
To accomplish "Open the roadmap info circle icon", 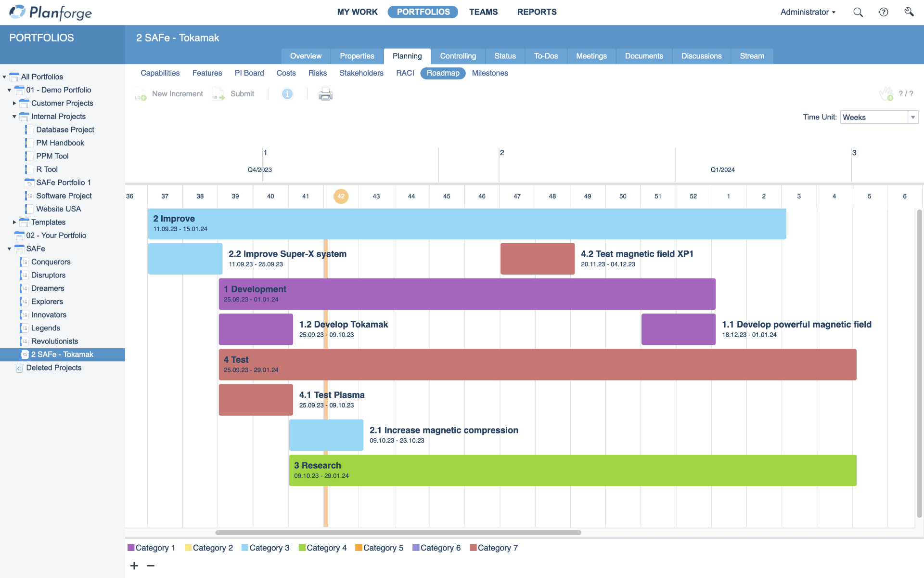I will point(287,94).
